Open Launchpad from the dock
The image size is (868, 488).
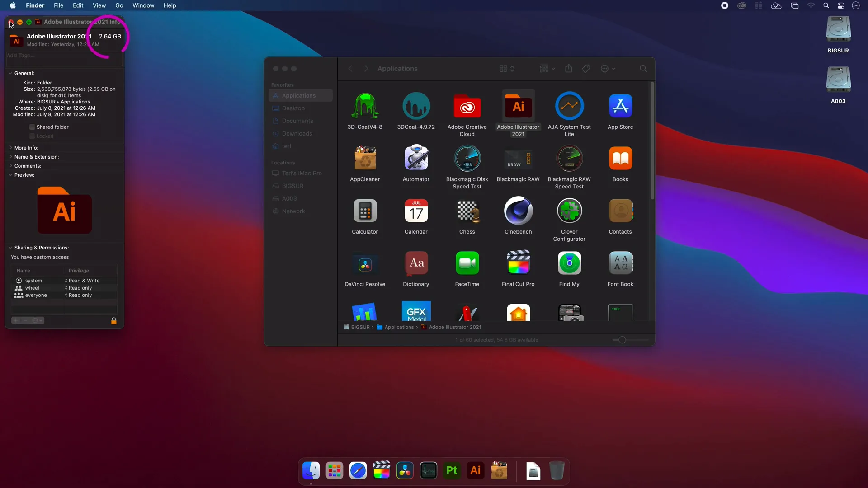tap(334, 470)
